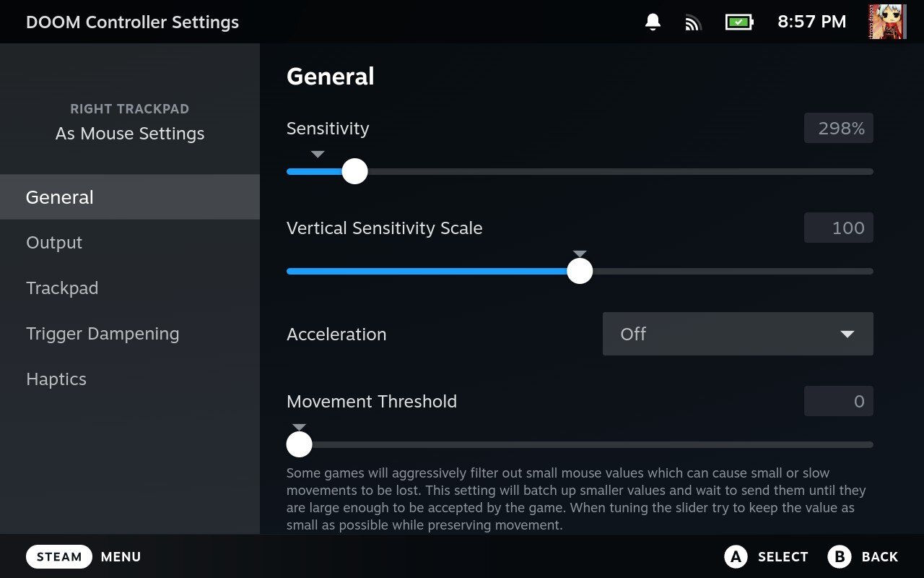Screen dimensions: 924x578
Task: Click the Sensitivity 298% value field
Action: pyautogui.click(x=839, y=129)
